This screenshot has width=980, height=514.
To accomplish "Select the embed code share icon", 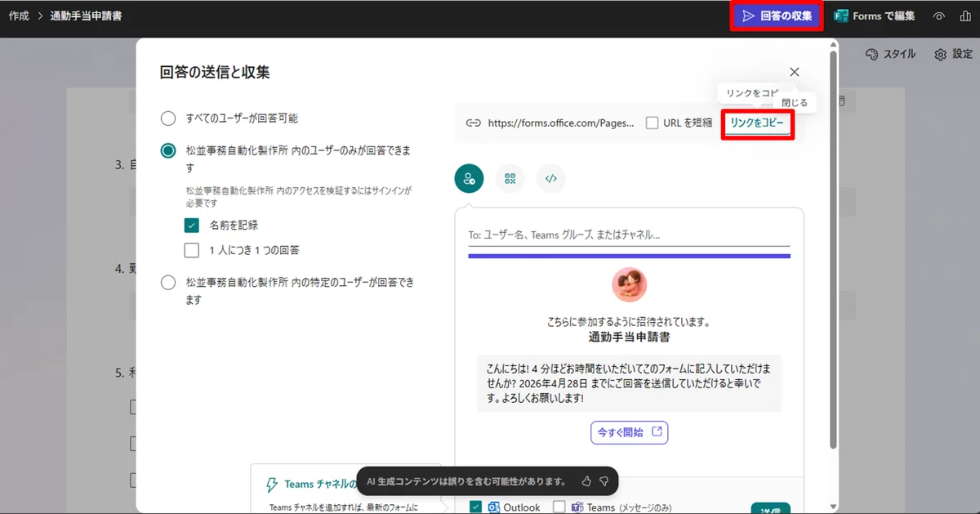I will 550,179.
